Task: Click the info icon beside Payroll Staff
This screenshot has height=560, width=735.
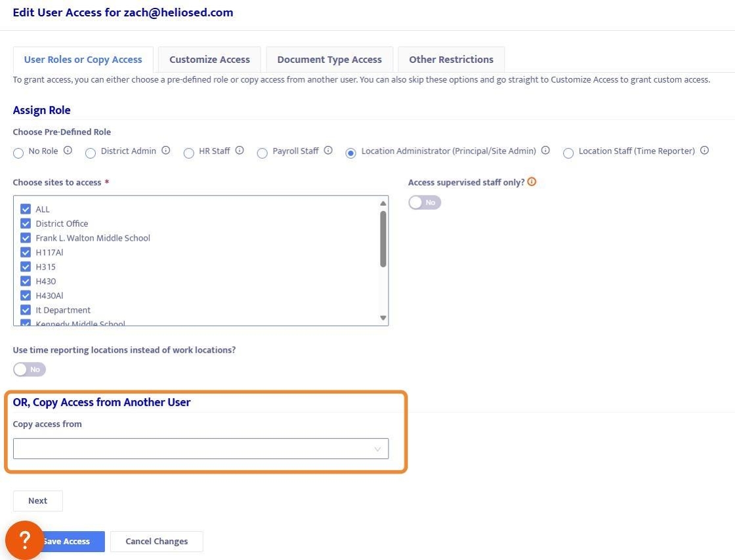Action: click(x=328, y=151)
